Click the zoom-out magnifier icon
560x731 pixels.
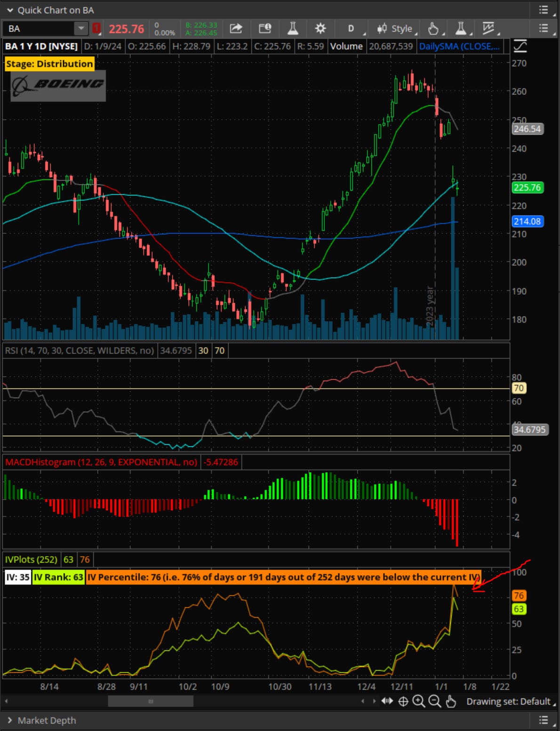point(434,701)
